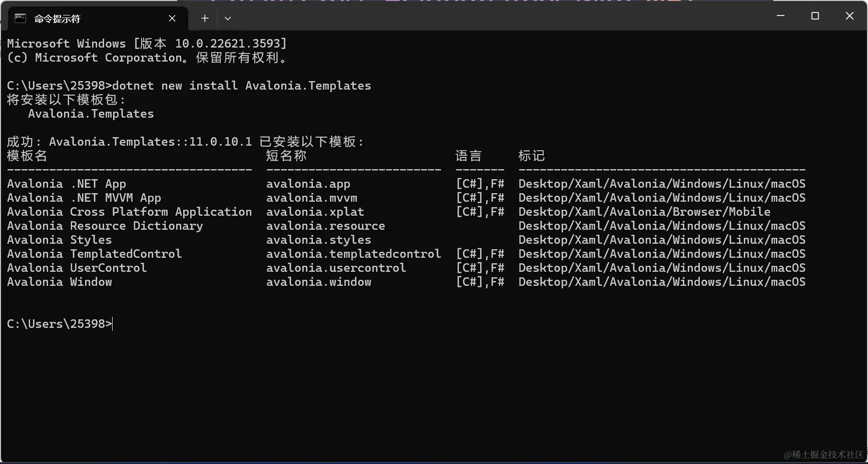The image size is (868, 464).
Task: Click the Command Prompt tab icon
Action: tap(21, 19)
